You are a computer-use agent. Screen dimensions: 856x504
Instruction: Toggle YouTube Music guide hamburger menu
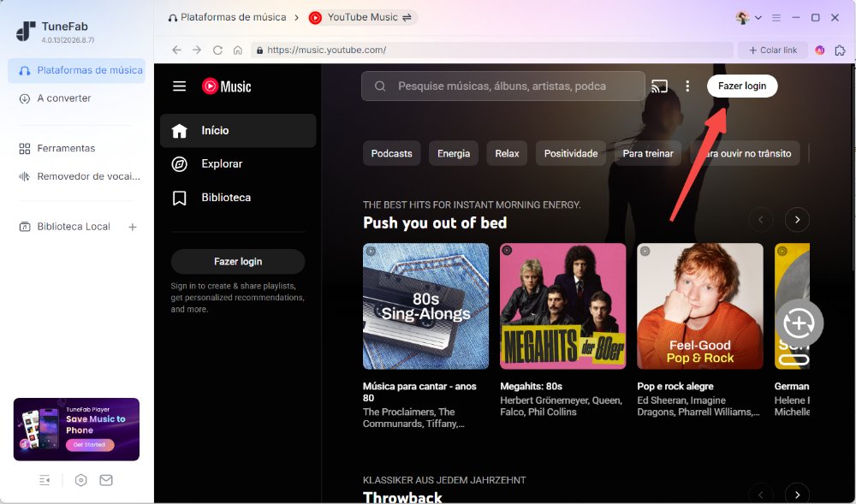point(180,86)
